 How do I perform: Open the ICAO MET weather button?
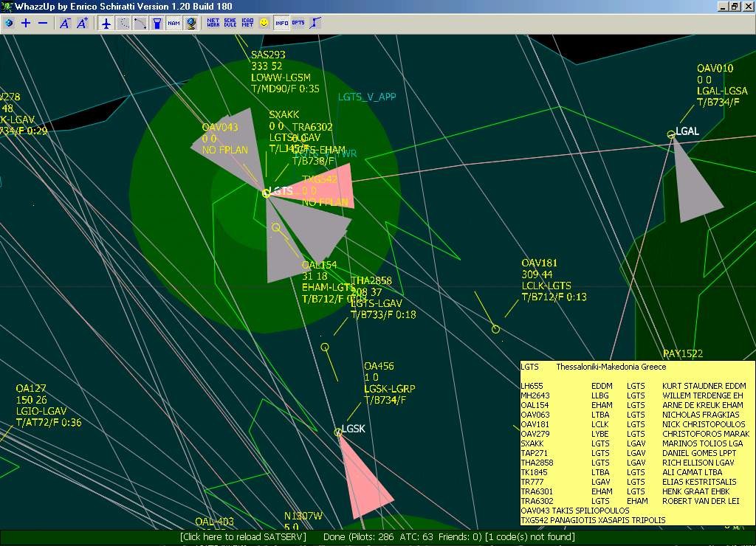pyautogui.click(x=247, y=23)
